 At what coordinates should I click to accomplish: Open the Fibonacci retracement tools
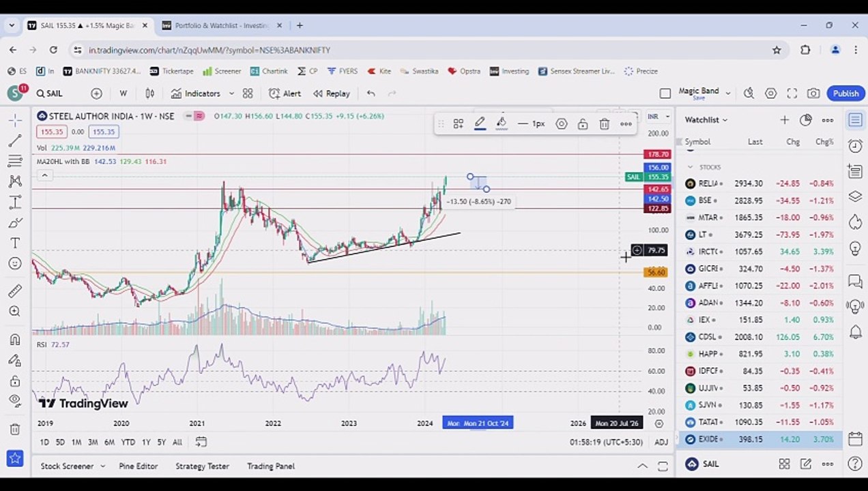pos(14,161)
